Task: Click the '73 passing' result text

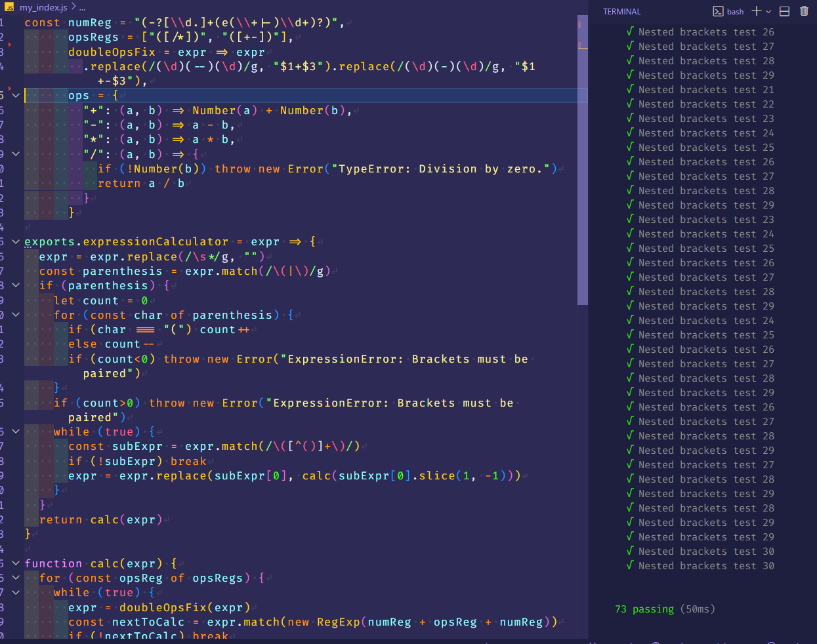Action: coord(644,609)
